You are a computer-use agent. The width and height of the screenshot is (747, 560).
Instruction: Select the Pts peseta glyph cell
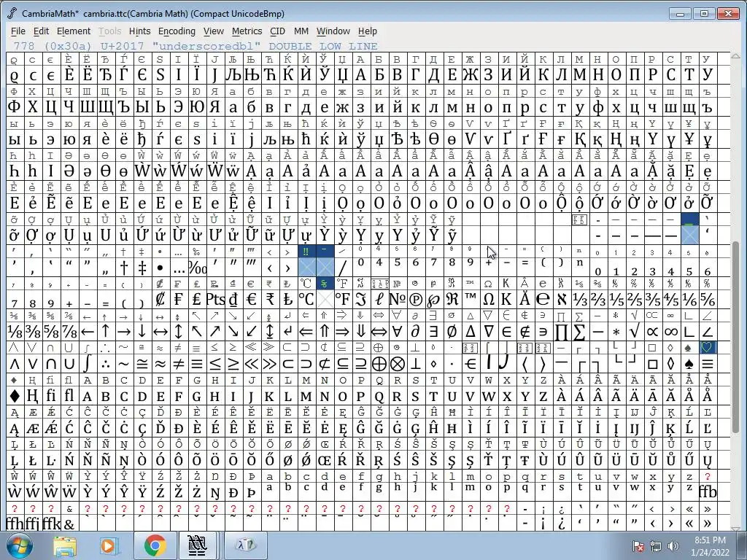pyautogui.click(x=215, y=300)
